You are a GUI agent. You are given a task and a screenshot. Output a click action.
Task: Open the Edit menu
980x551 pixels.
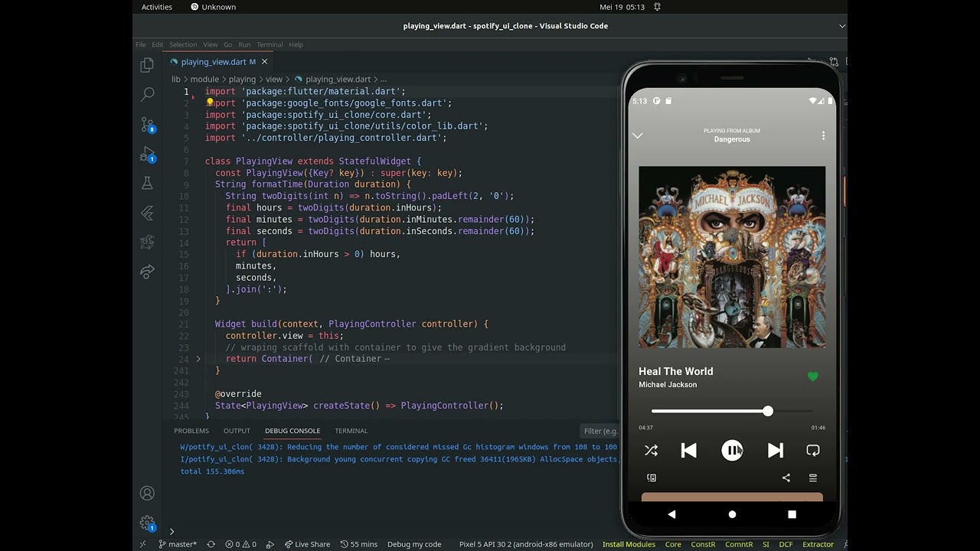[x=158, y=44]
